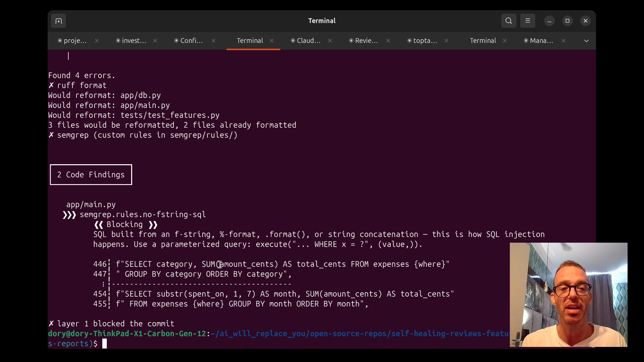Screen dimensions: 644x362
Task: Click the '2 Code Findings' box
Action: click(x=91, y=175)
